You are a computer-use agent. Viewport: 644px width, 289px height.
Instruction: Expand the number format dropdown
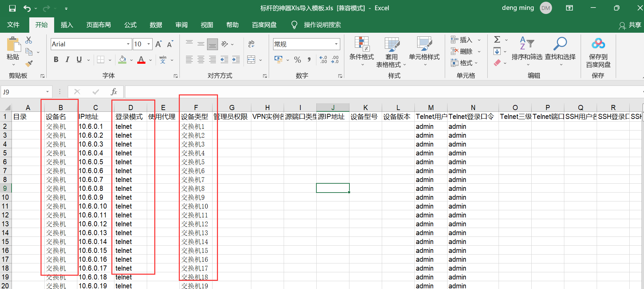[x=336, y=44]
